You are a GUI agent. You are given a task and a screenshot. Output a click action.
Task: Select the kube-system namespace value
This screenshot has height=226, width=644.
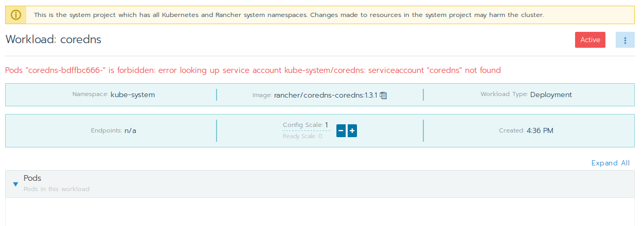pos(133,95)
